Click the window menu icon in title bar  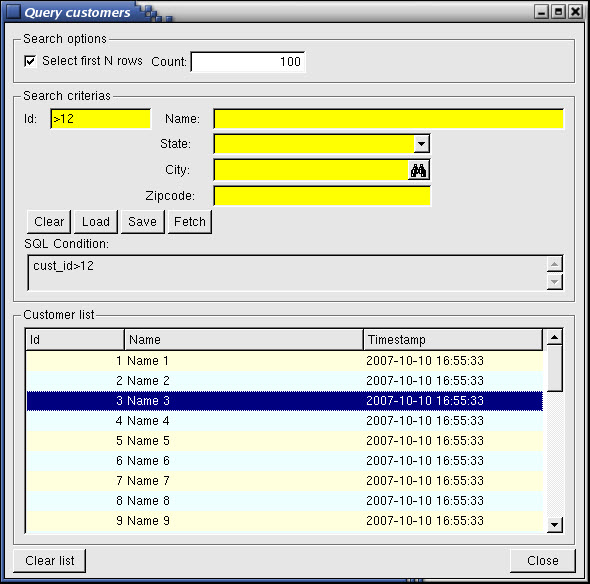click(x=12, y=12)
